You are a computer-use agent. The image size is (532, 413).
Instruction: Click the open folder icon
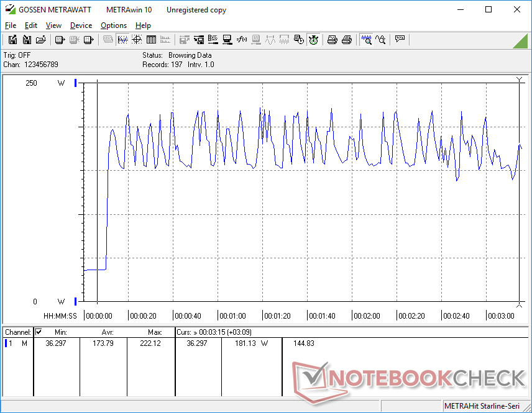click(x=41, y=40)
